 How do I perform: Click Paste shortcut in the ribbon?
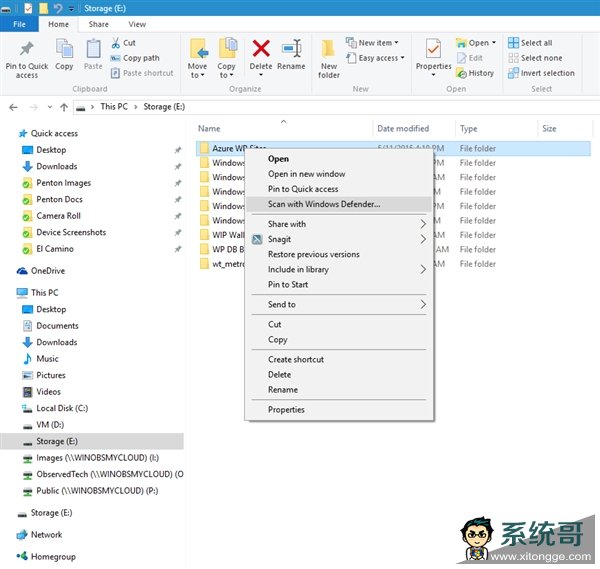[142, 73]
